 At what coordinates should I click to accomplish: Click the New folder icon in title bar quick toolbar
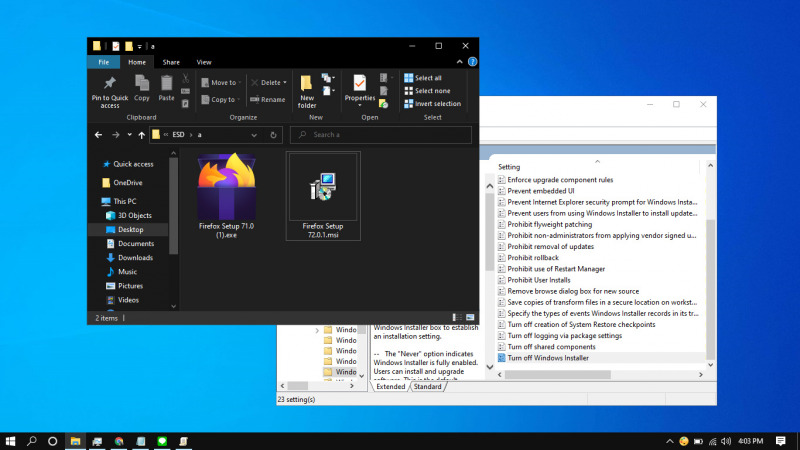tap(129, 46)
